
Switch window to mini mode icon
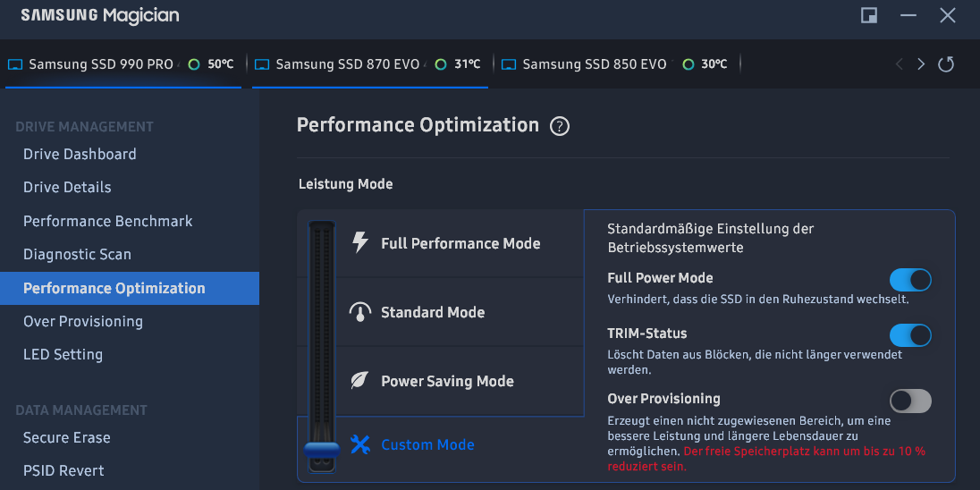pos(869,15)
